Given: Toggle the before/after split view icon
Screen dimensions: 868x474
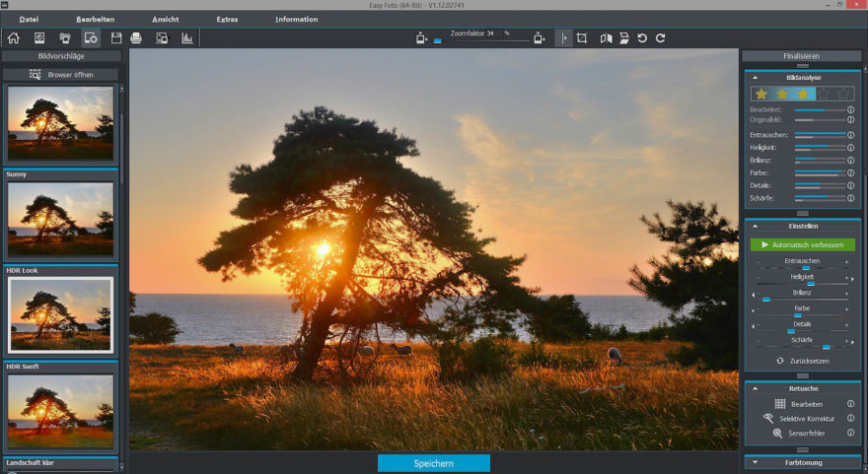Looking at the screenshot, I should coord(563,38).
